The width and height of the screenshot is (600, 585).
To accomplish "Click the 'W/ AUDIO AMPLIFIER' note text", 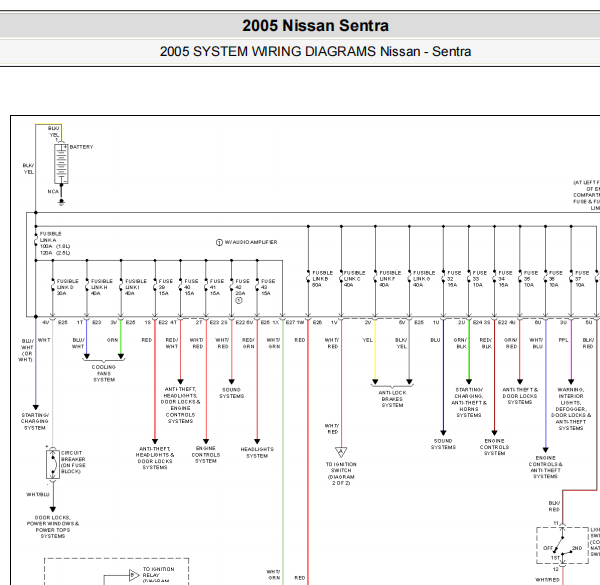I will (251, 242).
